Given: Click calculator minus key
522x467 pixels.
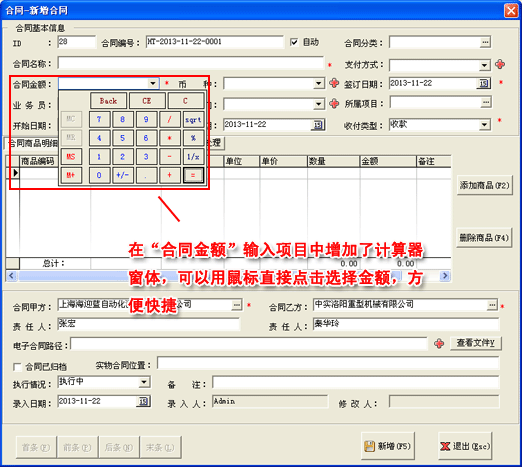Looking at the screenshot, I should click(170, 157).
